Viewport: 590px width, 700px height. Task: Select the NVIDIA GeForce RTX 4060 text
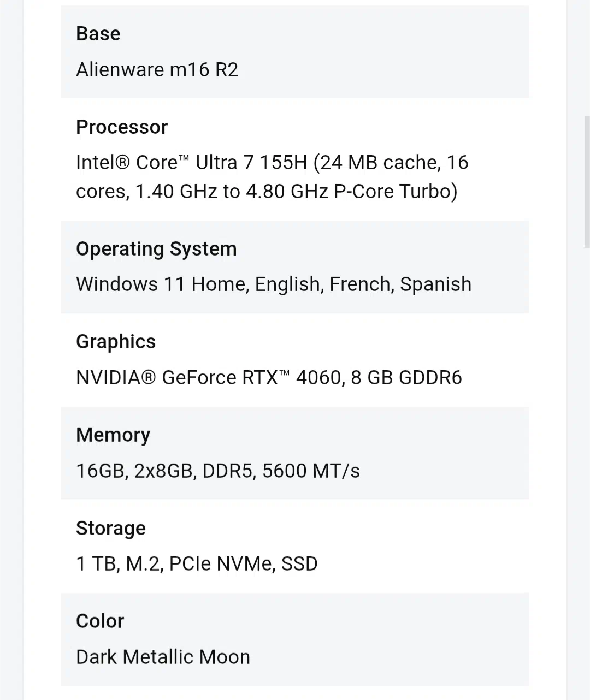(209, 378)
